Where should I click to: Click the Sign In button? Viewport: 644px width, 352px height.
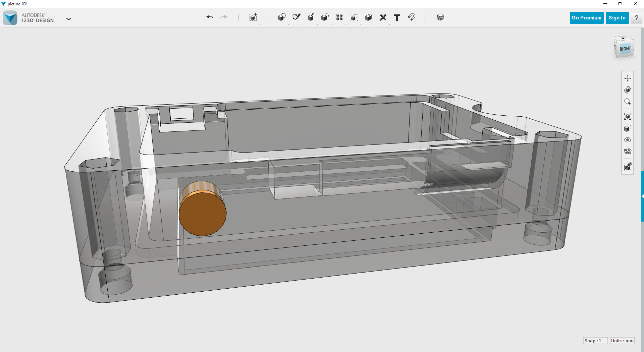[617, 18]
